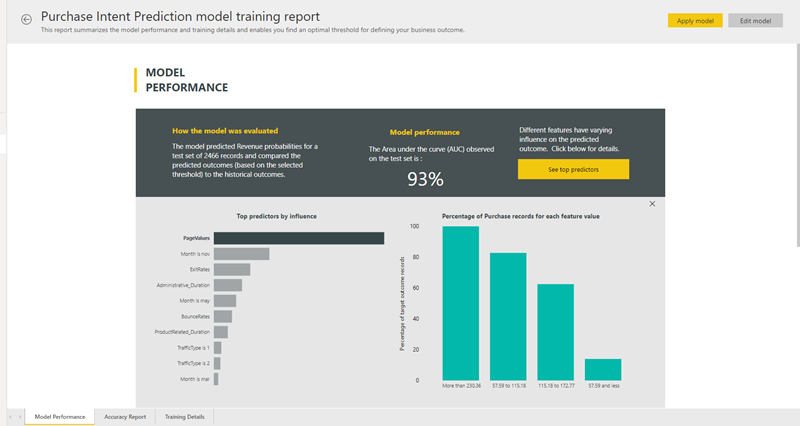Open the Accuracy Report tab
Screen dimensions: 800x426
click(x=125, y=416)
